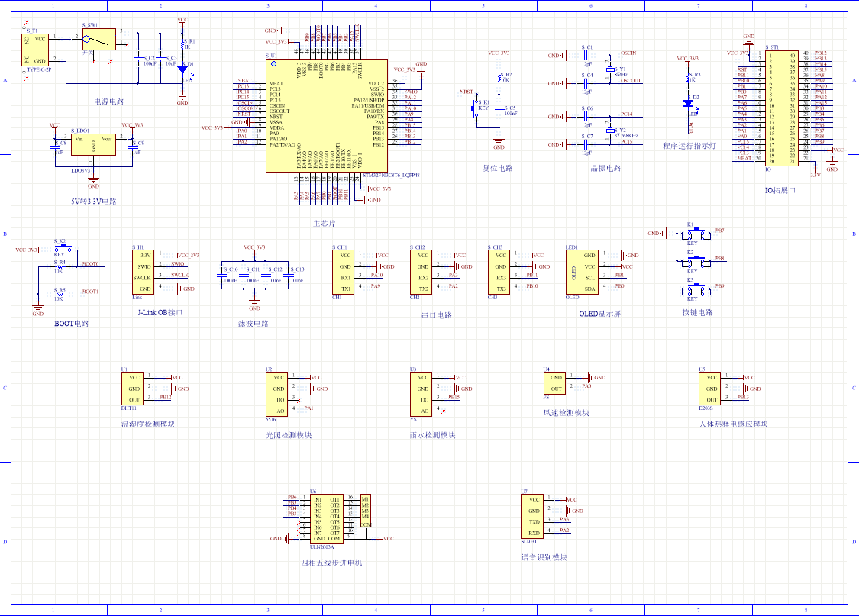859x616 pixels.
Task: Click the BOOT电路 section title
Action: 71,324
